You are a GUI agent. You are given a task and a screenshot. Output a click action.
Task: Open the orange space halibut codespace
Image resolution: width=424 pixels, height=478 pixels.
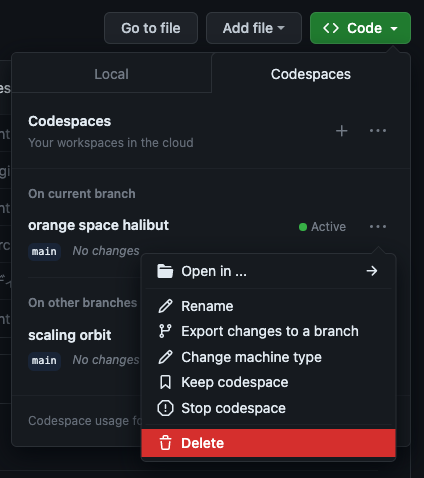pos(98,225)
